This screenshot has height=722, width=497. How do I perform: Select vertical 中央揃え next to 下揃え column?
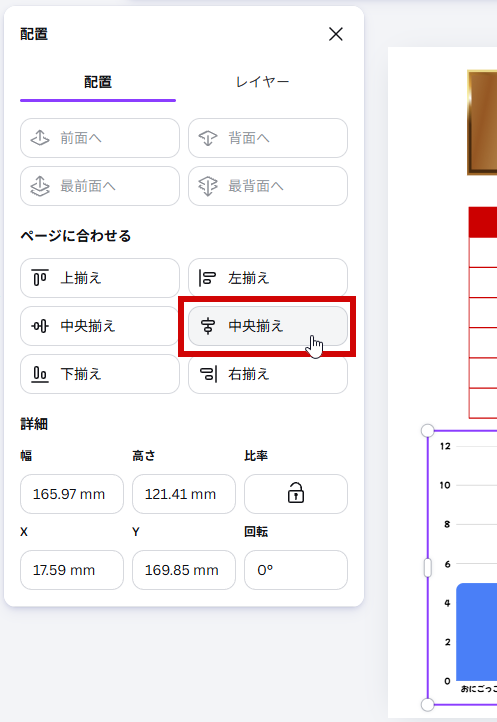(x=100, y=326)
